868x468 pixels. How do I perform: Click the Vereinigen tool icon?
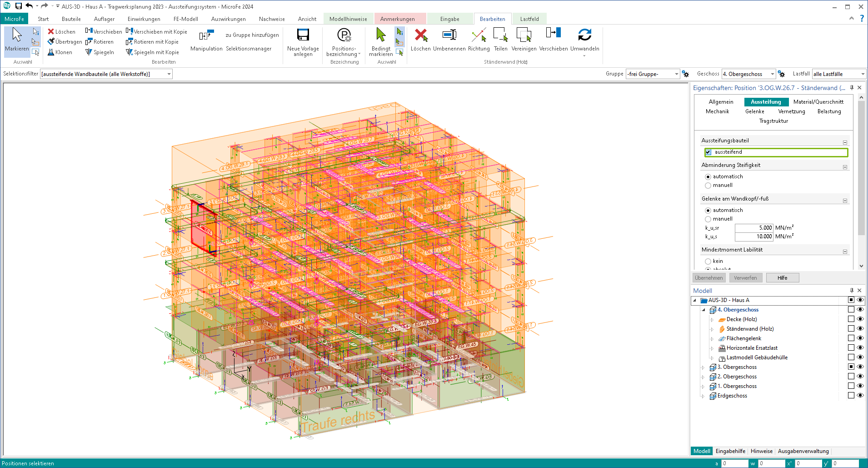coord(524,35)
